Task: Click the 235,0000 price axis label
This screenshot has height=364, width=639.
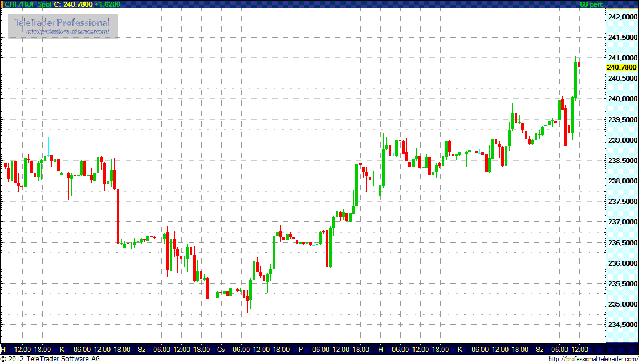Action: (622, 304)
